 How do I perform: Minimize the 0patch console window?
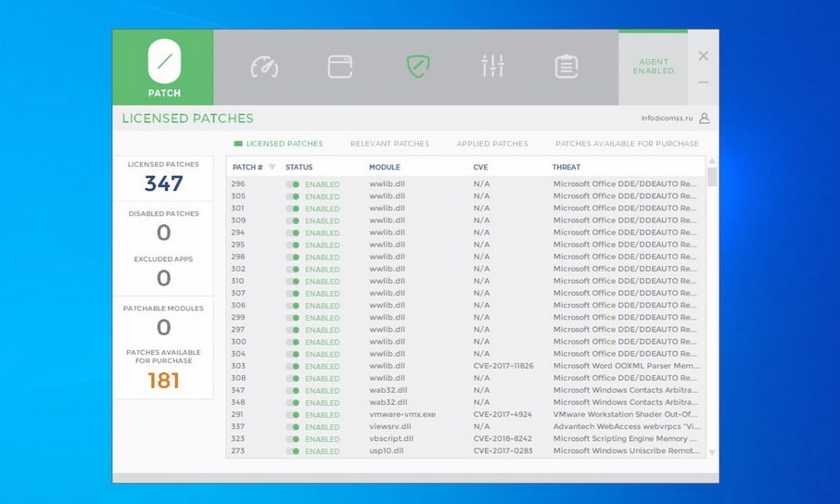pos(704,82)
